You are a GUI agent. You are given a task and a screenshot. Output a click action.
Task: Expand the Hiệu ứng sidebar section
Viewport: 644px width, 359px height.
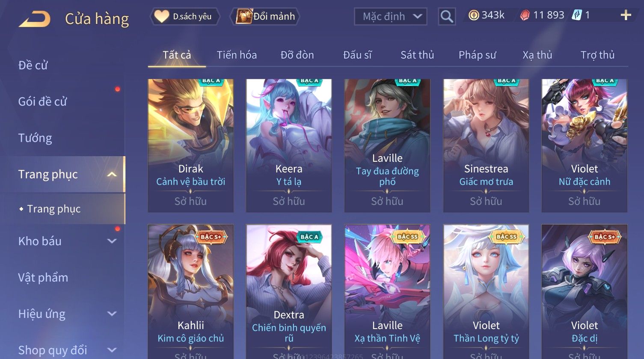pyautogui.click(x=112, y=314)
